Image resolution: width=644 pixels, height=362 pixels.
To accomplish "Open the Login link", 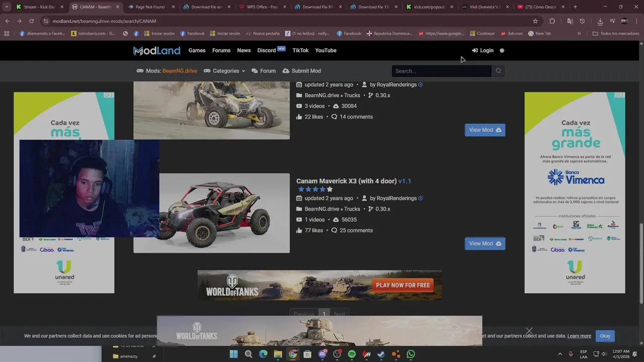I will click(482, 50).
